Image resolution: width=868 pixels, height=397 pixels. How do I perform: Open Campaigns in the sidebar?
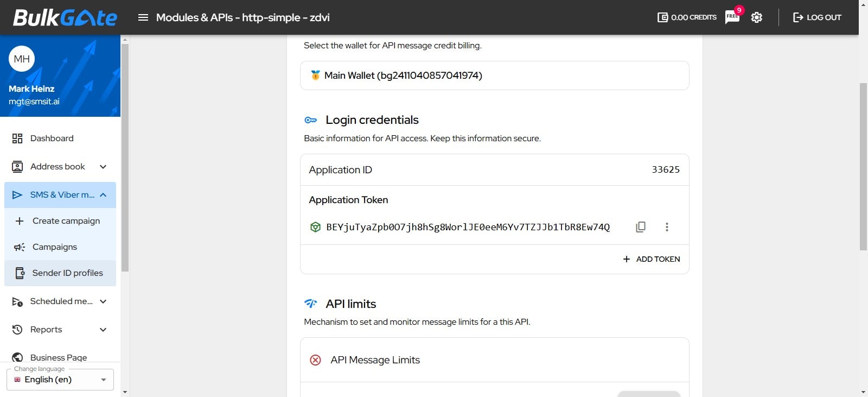tap(60, 247)
